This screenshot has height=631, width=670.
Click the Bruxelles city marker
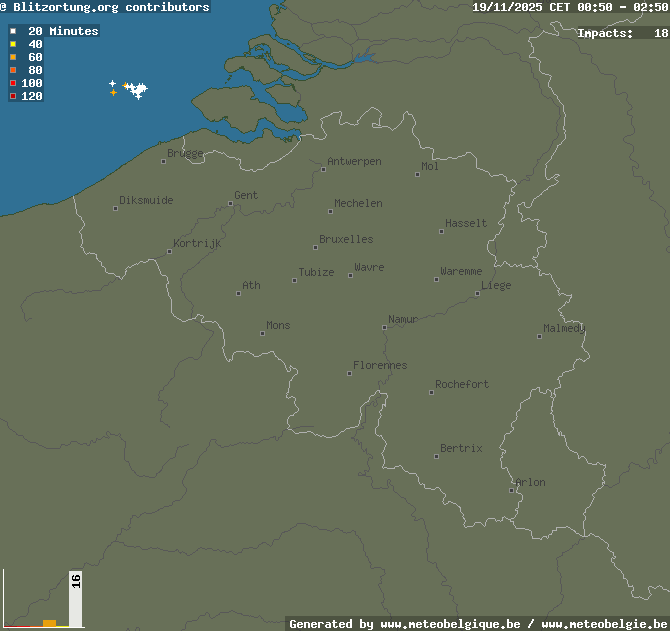(315, 247)
